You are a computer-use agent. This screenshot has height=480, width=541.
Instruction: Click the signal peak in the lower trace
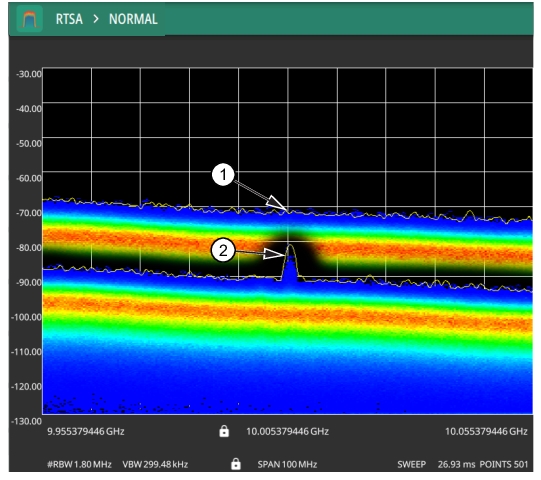click(x=290, y=246)
